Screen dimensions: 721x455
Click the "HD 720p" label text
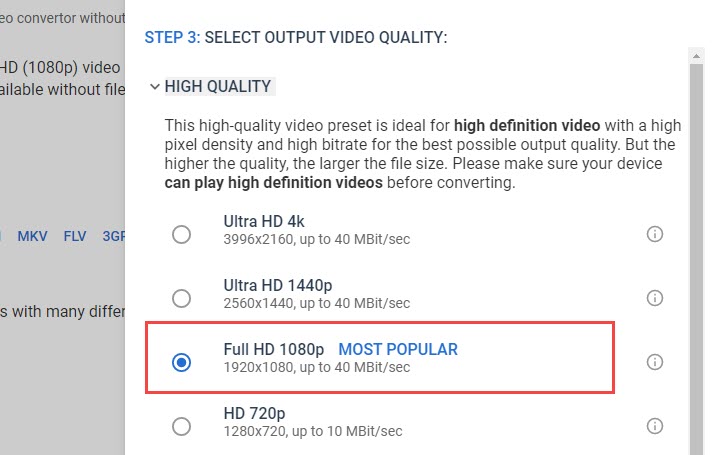click(252, 413)
